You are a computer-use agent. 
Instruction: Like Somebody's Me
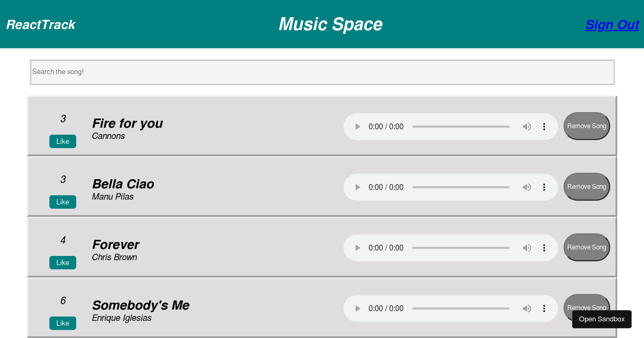point(62,323)
